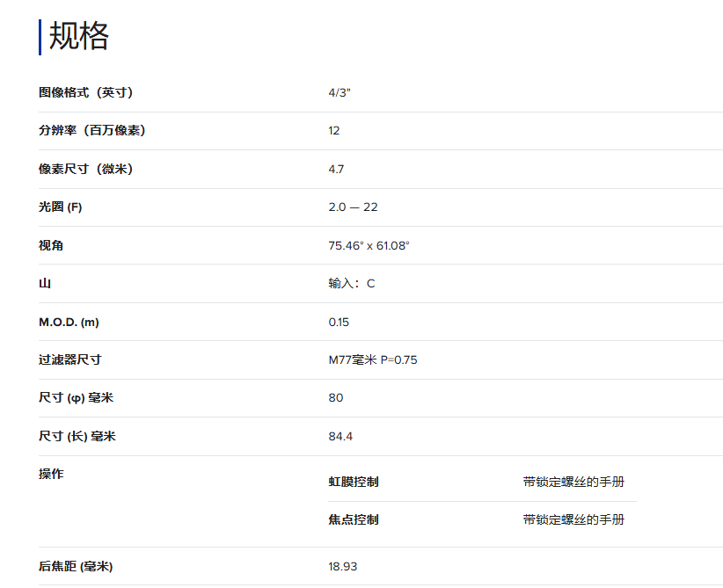Click the 像素尺寸（微米） row label
Image resolution: width=723 pixels, height=588 pixels.
(x=85, y=169)
